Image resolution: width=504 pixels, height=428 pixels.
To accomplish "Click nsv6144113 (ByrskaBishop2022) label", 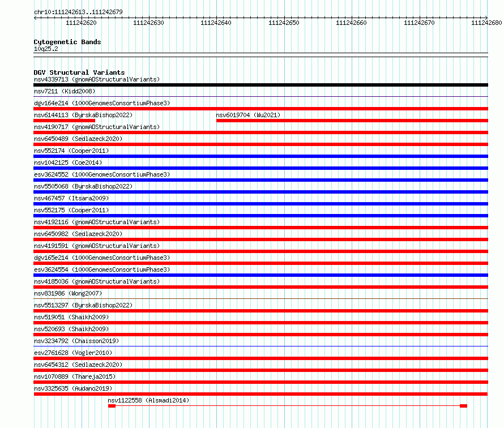I will [83, 115].
